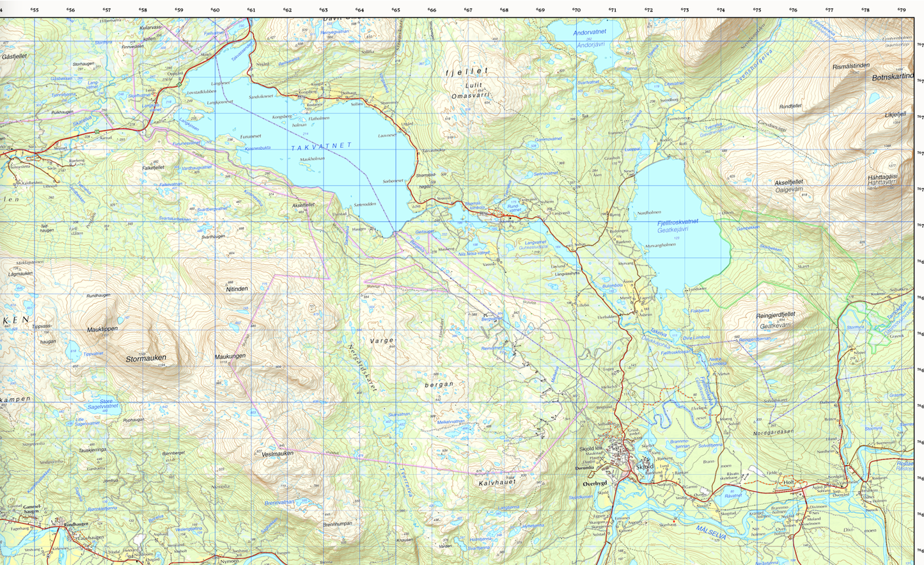Click the Nitinden peak label
Viewport: 924px width, 565px height.
[x=237, y=289]
